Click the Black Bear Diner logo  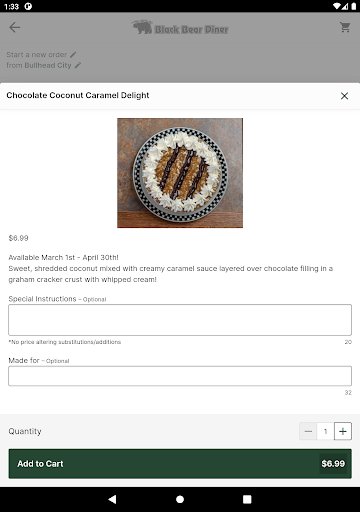[x=180, y=28]
